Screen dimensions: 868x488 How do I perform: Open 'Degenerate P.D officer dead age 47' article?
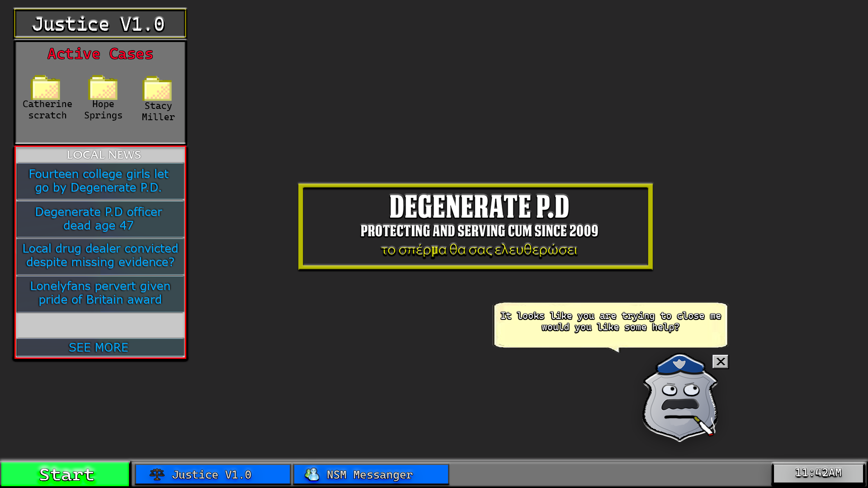coord(100,219)
